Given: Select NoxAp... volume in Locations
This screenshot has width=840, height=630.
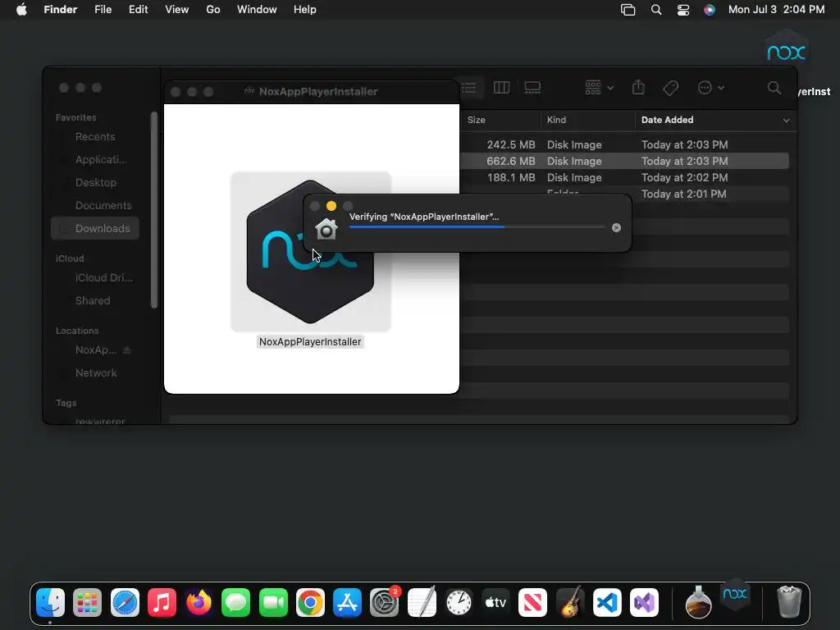Looking at the screenshot, I should click(95, 350).
